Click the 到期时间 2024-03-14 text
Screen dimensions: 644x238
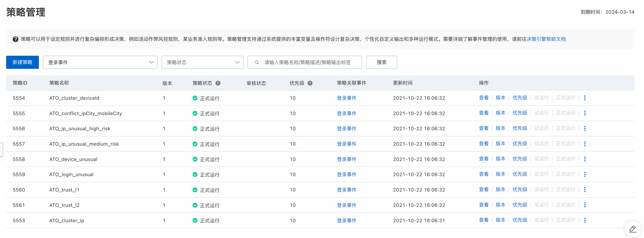pos(608,12)
